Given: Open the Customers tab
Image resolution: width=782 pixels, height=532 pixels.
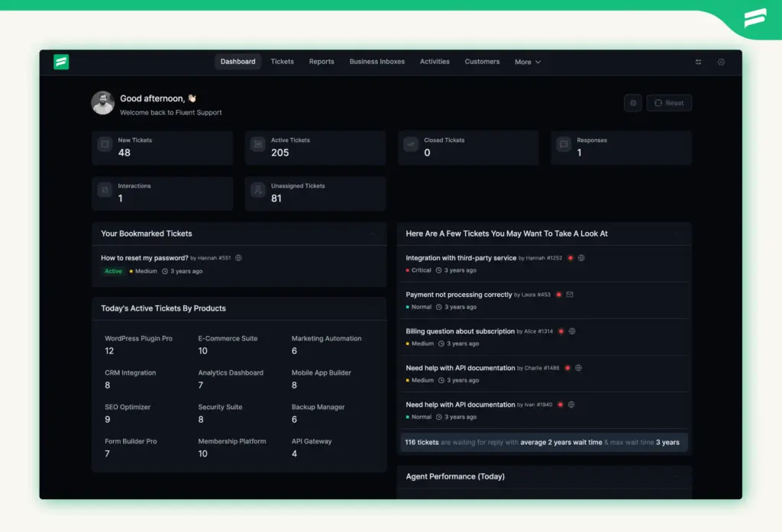Looking at the screenshot, I should [482, 62].
